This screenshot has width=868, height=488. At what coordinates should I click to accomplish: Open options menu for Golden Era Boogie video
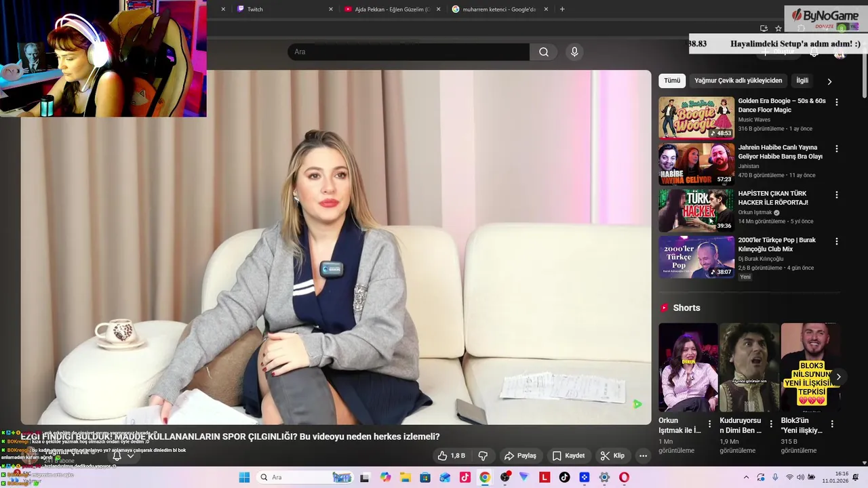tap(836, 102)
